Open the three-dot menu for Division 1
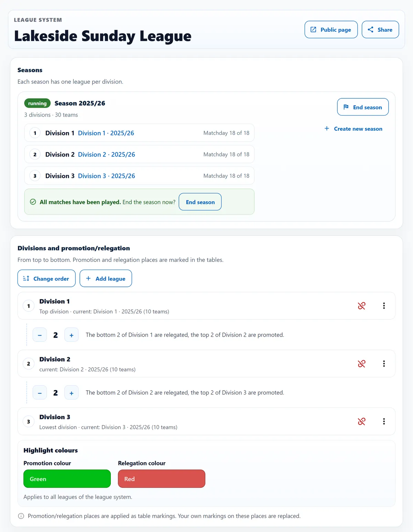The image size is (413, 532). click(384, 306)
